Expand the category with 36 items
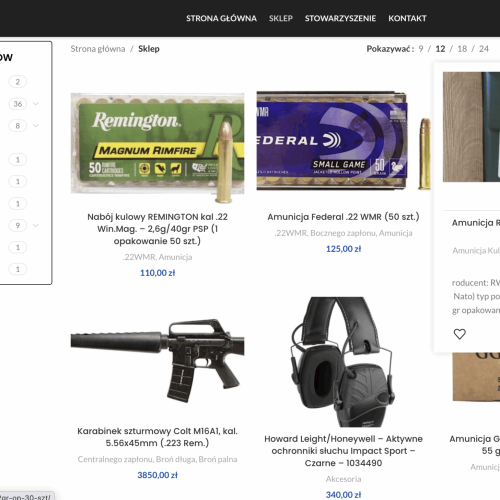 36,104
